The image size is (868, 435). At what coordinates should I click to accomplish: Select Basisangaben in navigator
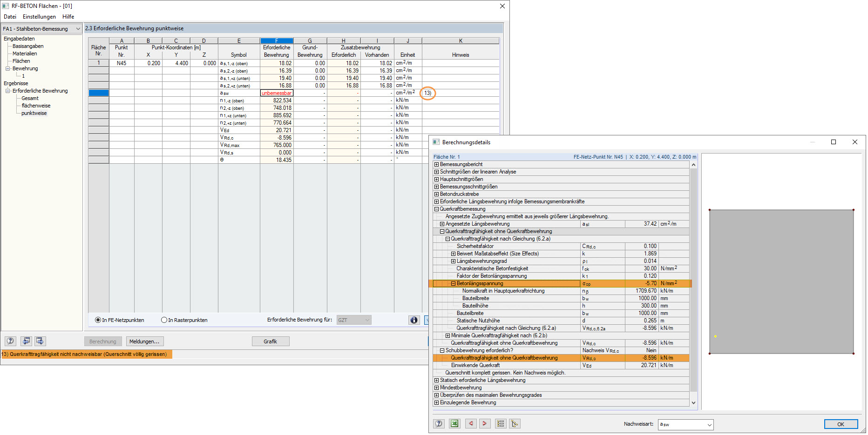coord(28,46)
